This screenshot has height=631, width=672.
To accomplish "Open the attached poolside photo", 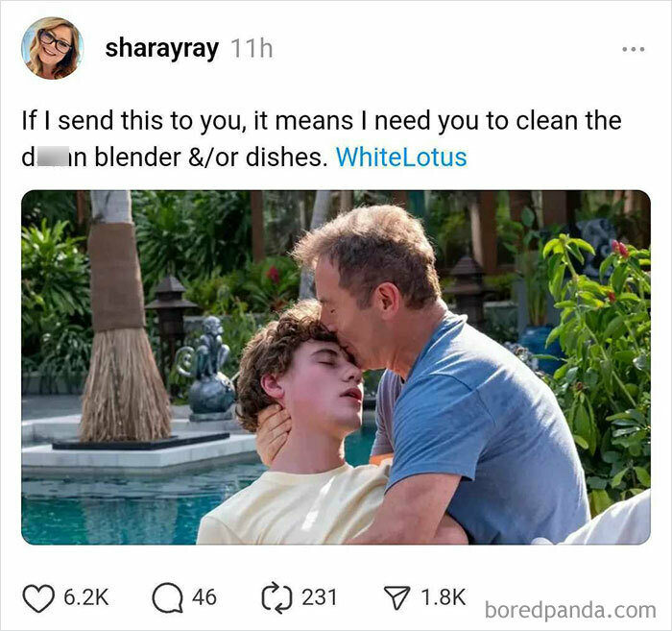I will (x=336, y=368).
